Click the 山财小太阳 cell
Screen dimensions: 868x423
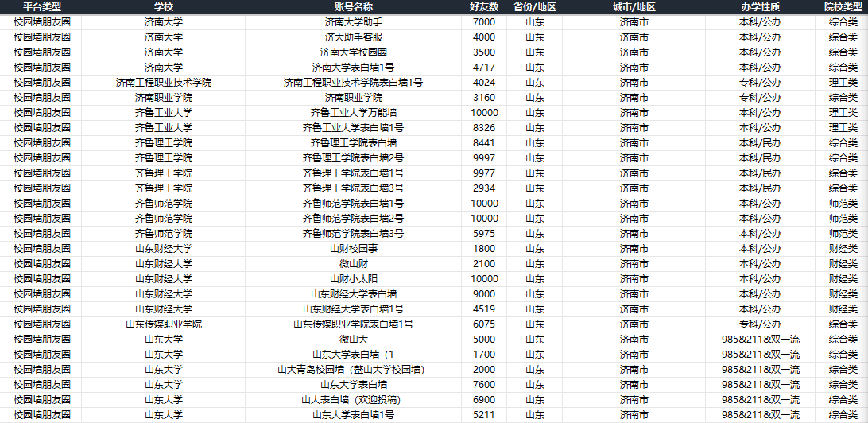[353, 279]
